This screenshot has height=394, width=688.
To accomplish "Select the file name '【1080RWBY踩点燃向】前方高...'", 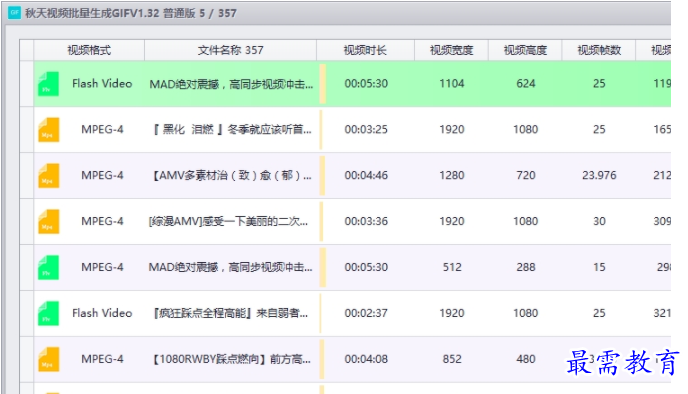I will [x=231, y=359].
